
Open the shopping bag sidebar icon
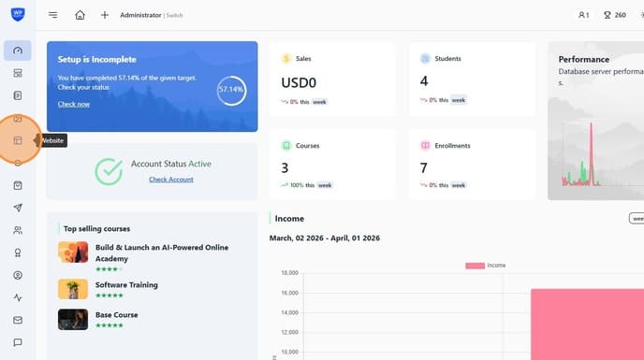pos(18,185)
